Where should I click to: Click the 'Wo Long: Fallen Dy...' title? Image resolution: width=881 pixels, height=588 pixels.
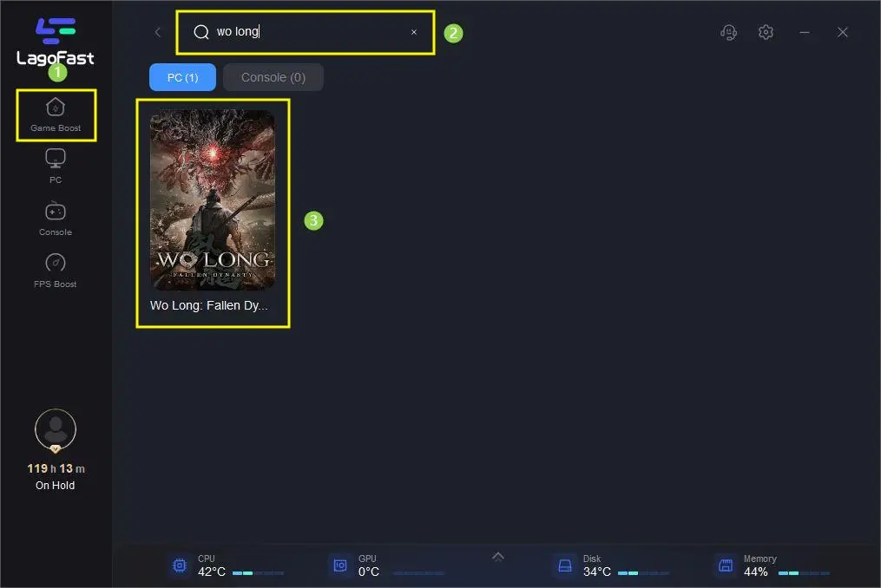209,305
